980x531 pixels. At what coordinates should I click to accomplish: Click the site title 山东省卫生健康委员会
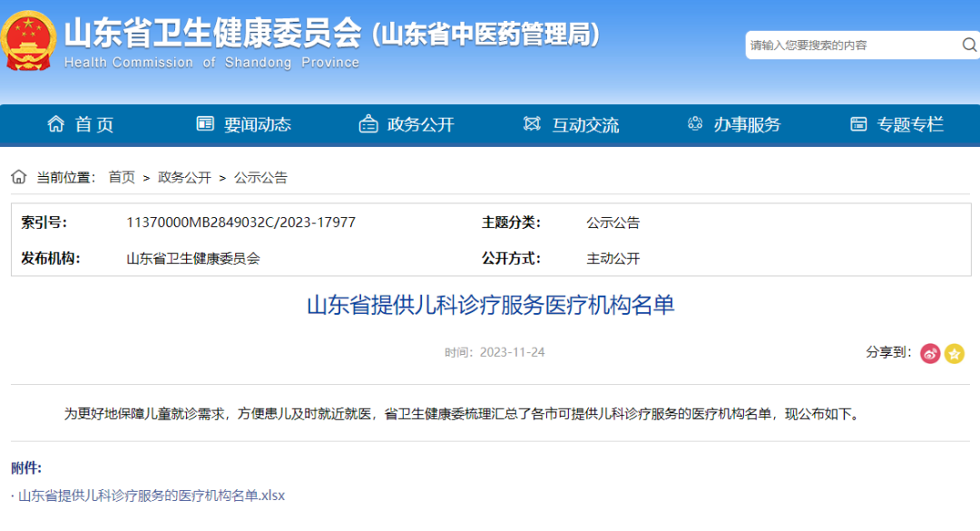[x=212, y=34]
